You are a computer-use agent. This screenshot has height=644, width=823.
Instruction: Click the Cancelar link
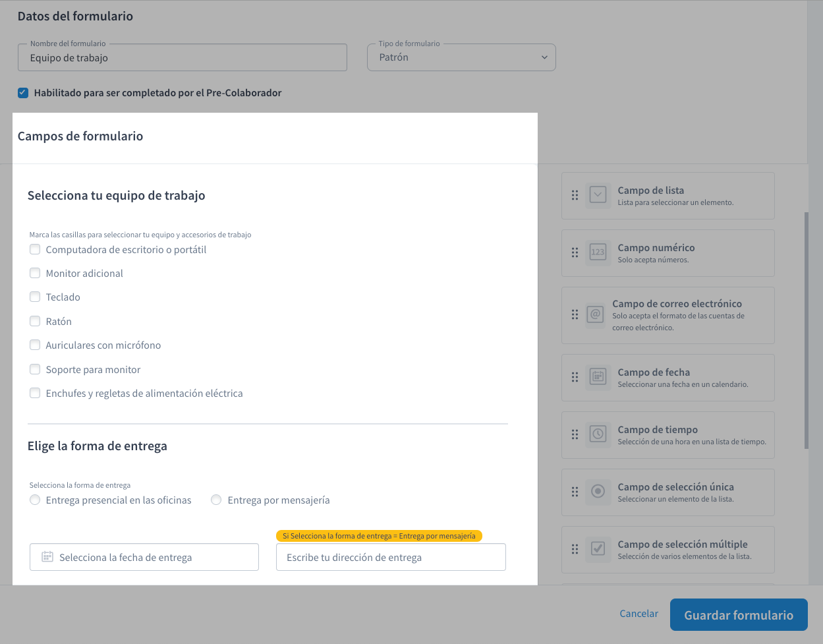tap(639, 614)
